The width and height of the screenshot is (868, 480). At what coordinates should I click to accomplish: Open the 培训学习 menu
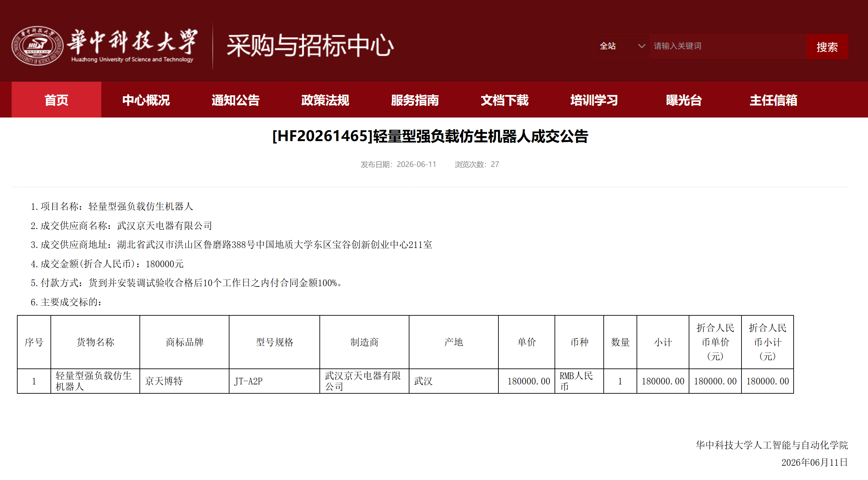click(x=594, y=100)
